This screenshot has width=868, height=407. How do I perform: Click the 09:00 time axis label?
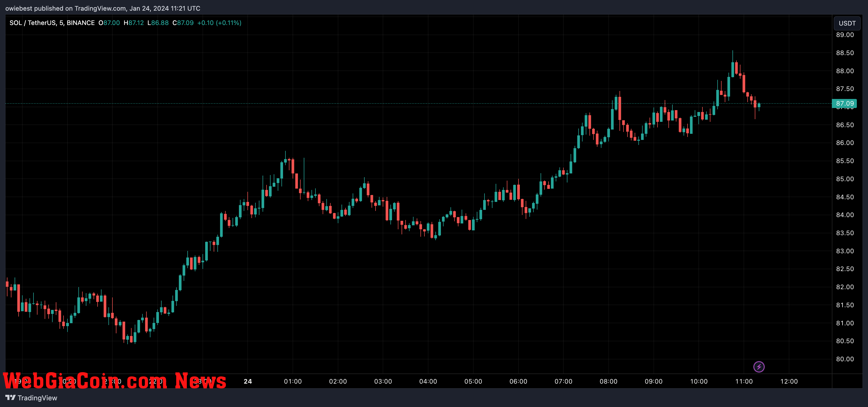(x=654, y=381)
